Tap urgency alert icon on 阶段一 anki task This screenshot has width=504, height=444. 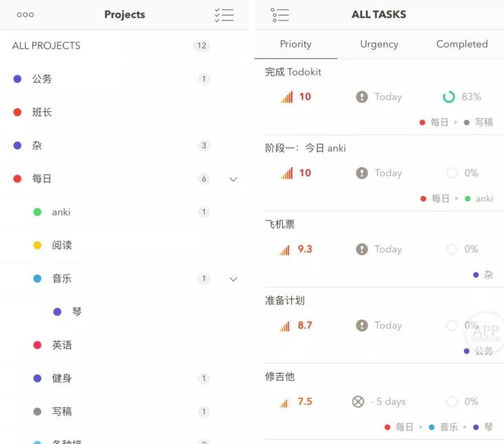[x=362, y=173]
